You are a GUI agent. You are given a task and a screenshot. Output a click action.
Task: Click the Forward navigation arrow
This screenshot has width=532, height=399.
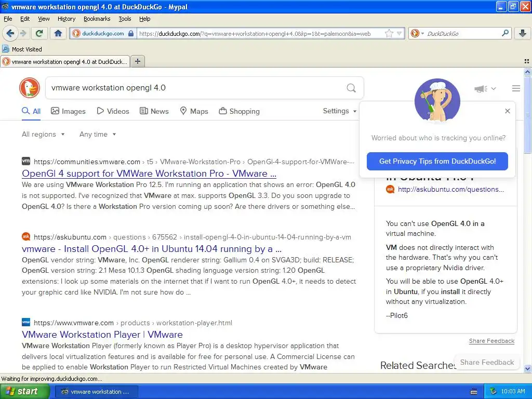click(23, 33)
